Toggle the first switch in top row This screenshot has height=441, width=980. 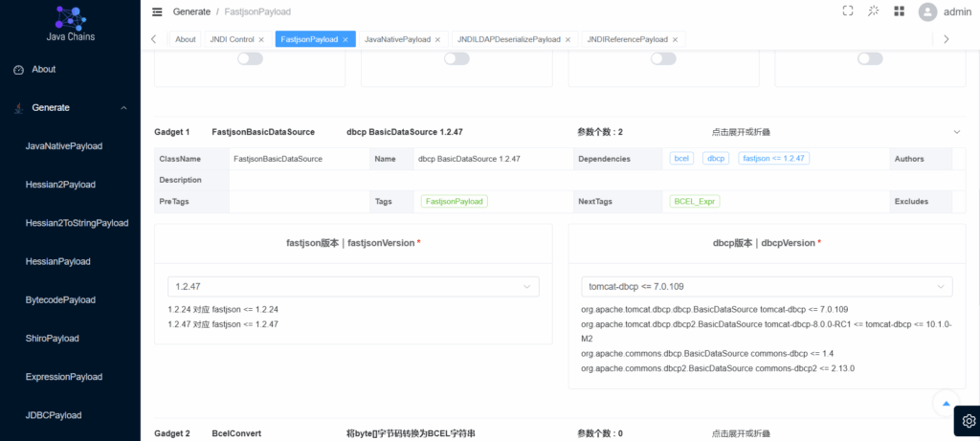[x=250, y=58]
